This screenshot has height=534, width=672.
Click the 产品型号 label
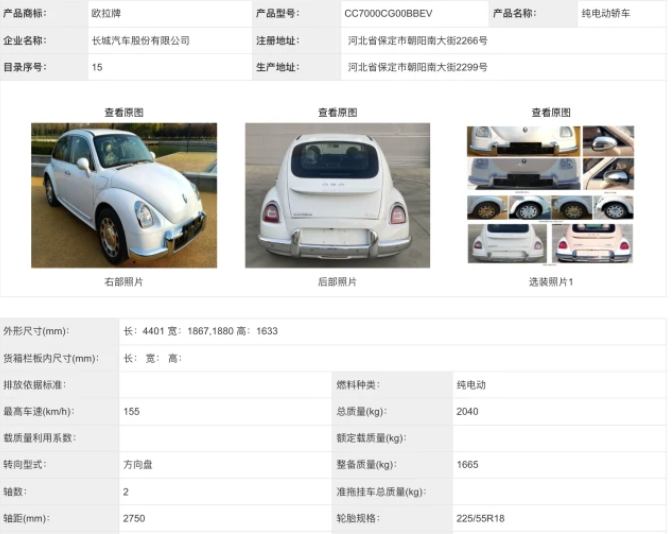[x=278, y=14]
